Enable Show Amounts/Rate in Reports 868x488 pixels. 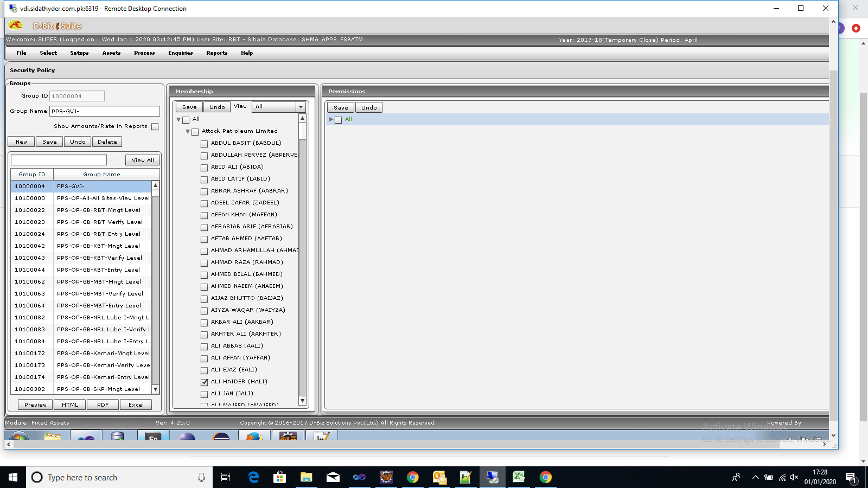(155, 126)
